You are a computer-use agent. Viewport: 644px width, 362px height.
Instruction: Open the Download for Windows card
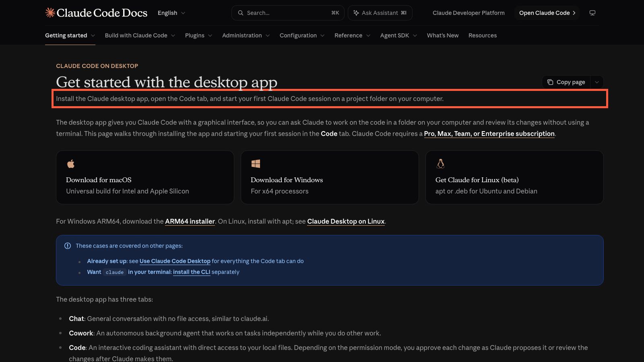coord(330,177)
